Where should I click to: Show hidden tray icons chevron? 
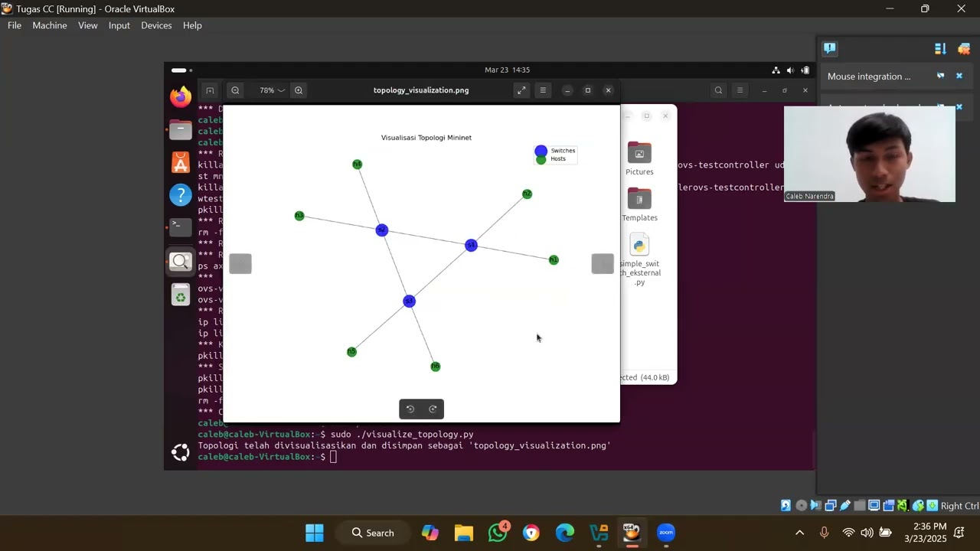[799, 533]
